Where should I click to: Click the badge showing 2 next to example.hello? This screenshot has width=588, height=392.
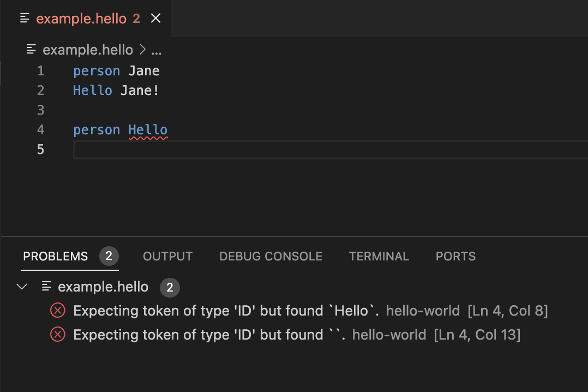(x=170, y=287)
